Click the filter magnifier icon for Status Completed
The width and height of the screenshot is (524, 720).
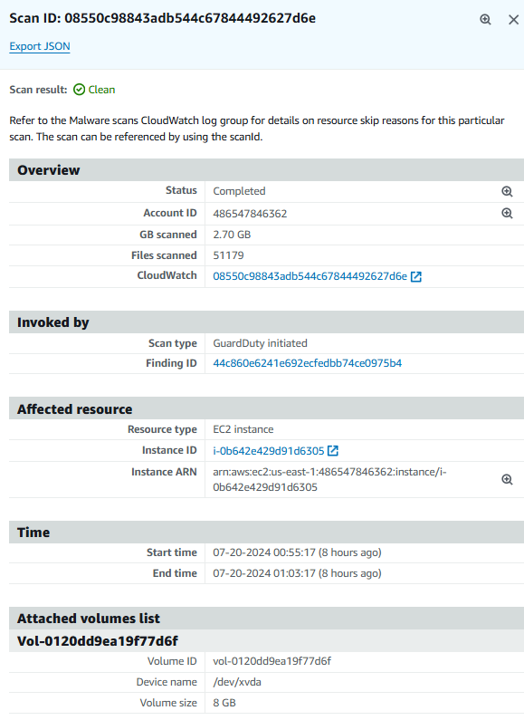tap(507, 191)
